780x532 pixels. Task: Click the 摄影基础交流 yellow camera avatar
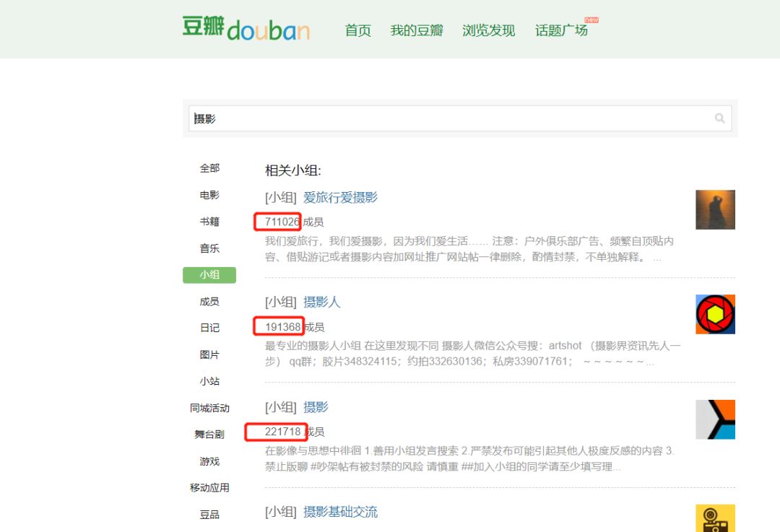point(715,518)
